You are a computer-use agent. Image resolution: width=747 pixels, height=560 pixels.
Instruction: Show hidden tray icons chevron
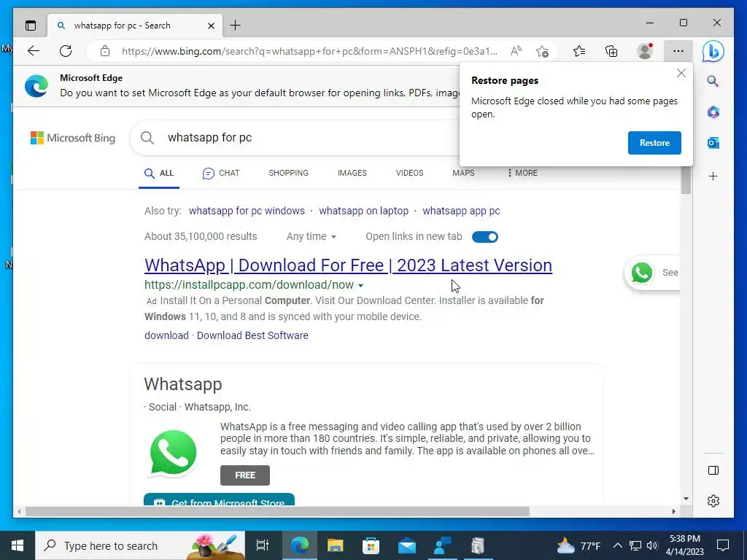(x=617, y=545)
